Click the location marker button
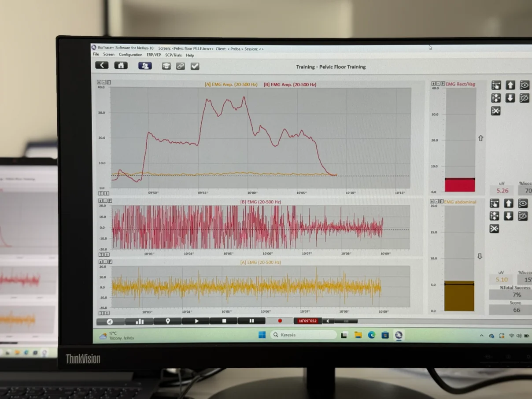This screenshot has width=532, height=399. (x=168, y=321)
